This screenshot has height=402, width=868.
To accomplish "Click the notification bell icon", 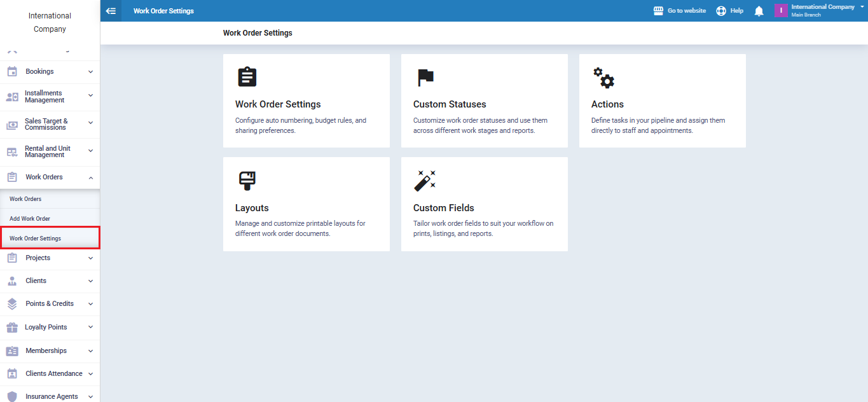I will [x=759, y=11].
